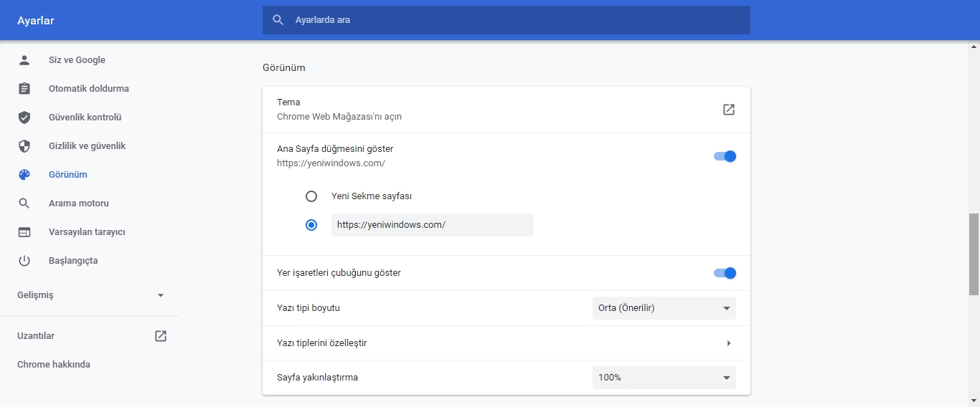Viewport: 980px width, 407px height.
Task: Select the Yeni Sekme sayfası radio option
Action: click(x=311, y=196)
